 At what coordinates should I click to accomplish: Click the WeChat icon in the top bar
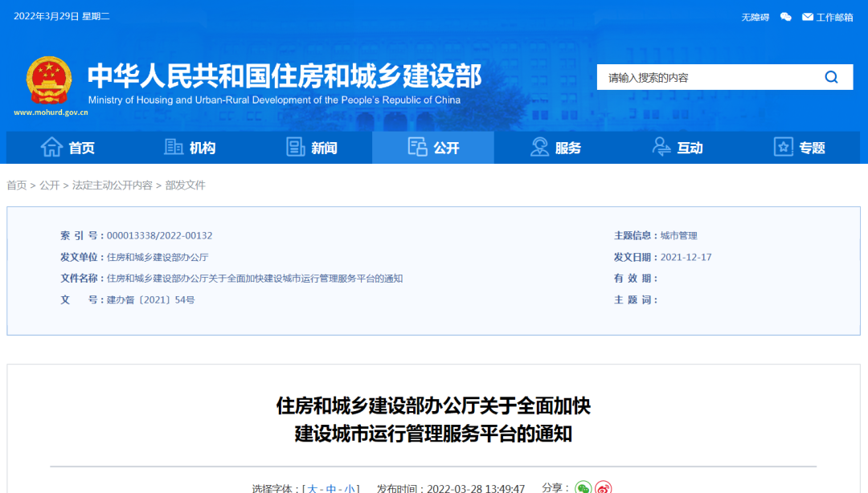(x=785, y=16)
